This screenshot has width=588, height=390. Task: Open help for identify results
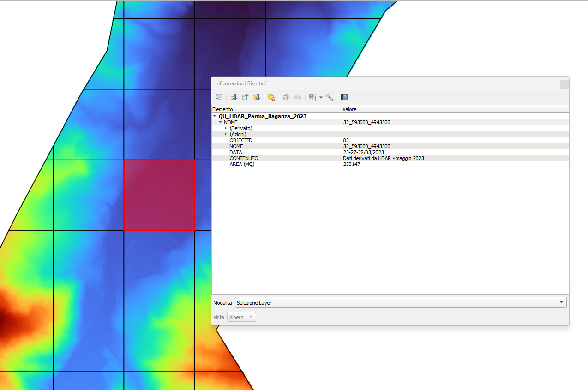344,97
